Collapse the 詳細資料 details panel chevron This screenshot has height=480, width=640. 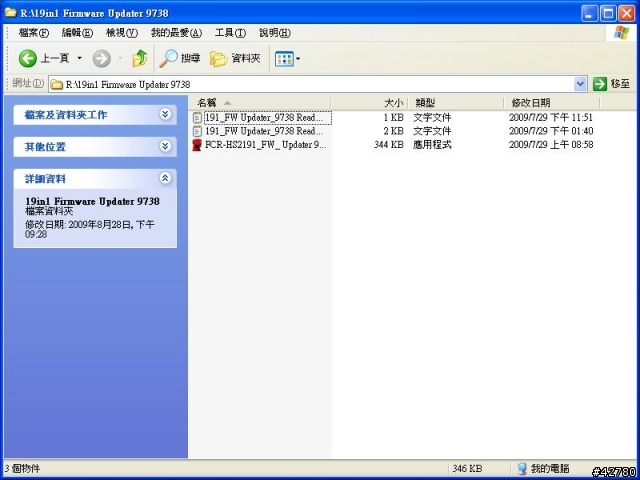pos(165,178)
